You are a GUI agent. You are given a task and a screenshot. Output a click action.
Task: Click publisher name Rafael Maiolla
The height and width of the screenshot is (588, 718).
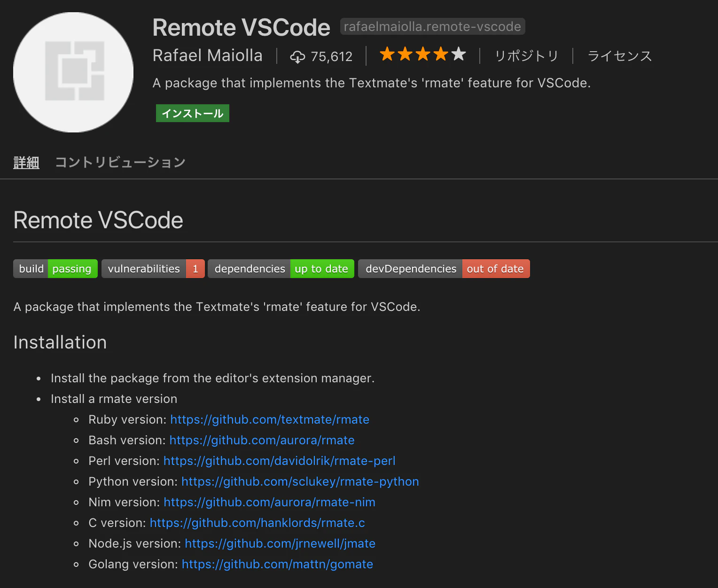(x=207, y=55)
